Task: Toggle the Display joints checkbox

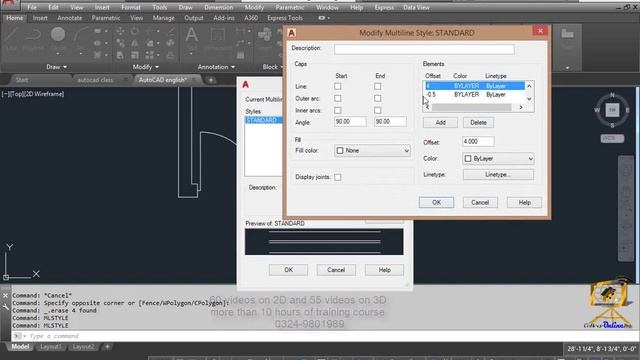Action: [x=338, y=177]
